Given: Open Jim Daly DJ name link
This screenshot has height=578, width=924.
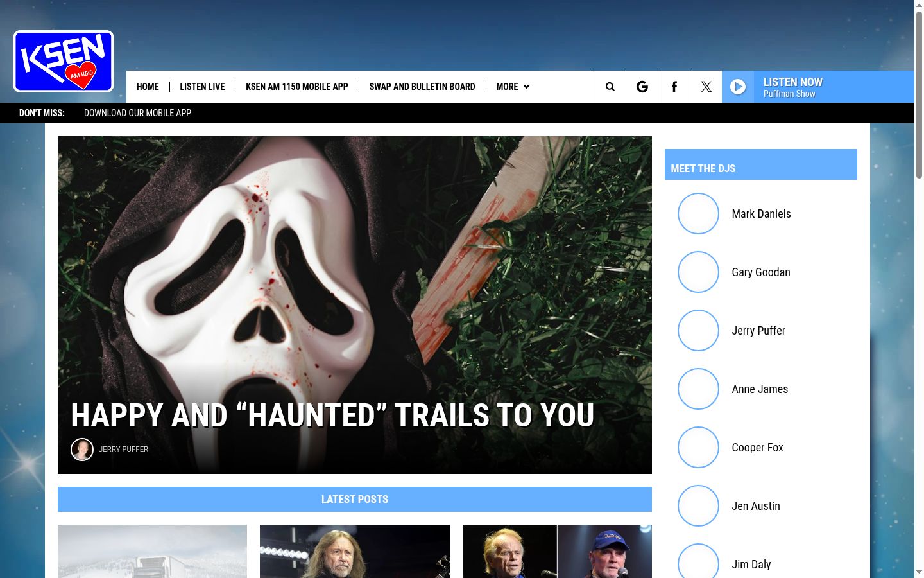Looking at the screenshot, I should [751, 565].
